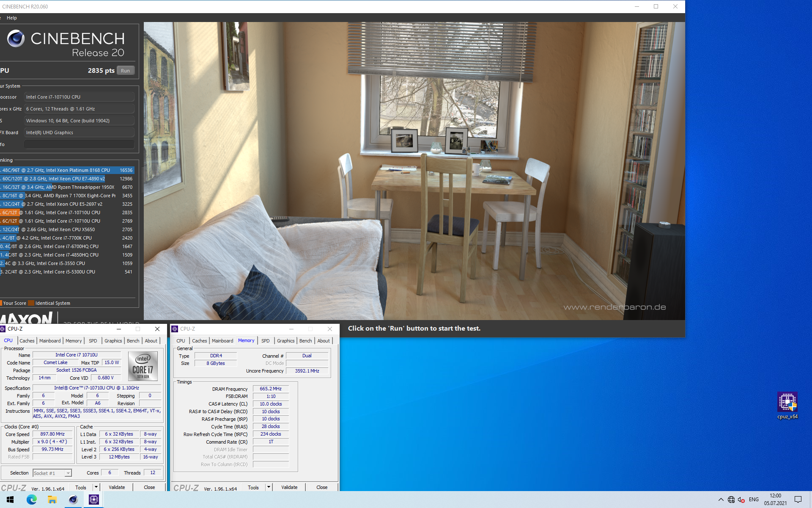Open Bench tab in left CPU-Z
Viewport: 812px width, 508px height.
133,341
